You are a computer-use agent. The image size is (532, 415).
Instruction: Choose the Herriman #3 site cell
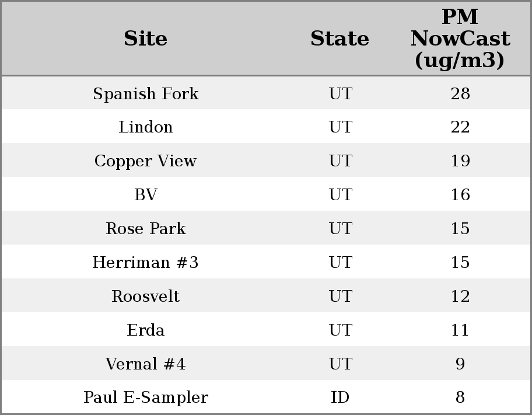[x=145, y=263]
